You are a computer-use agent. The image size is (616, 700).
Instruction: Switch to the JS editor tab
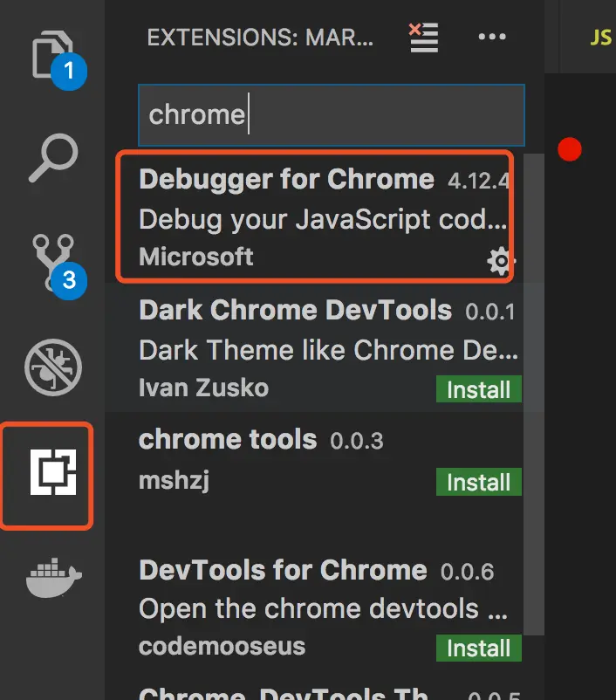pyautogui.click(x=601, y=38)
